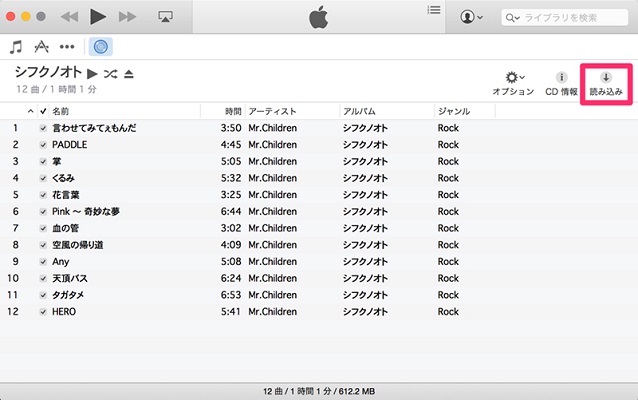Click シフクノオト album in 血の管 row
The width and height of the screenshot is (638, 400).
[x=365, y=228]
